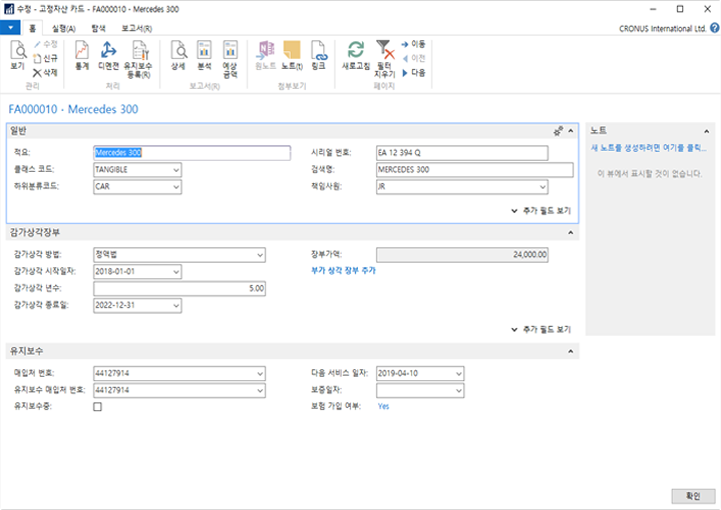The image size is (721, 510).
Task: Open the 감가상각 방법 정액법 dropdown
Action: pos(260,255)
